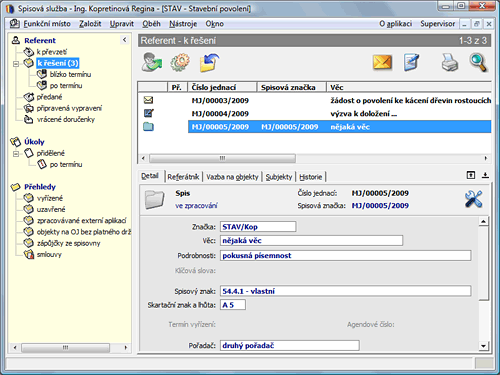
Task: Switch to the 'Vazba na objekty' tab
Action: (x=232, y=177)
